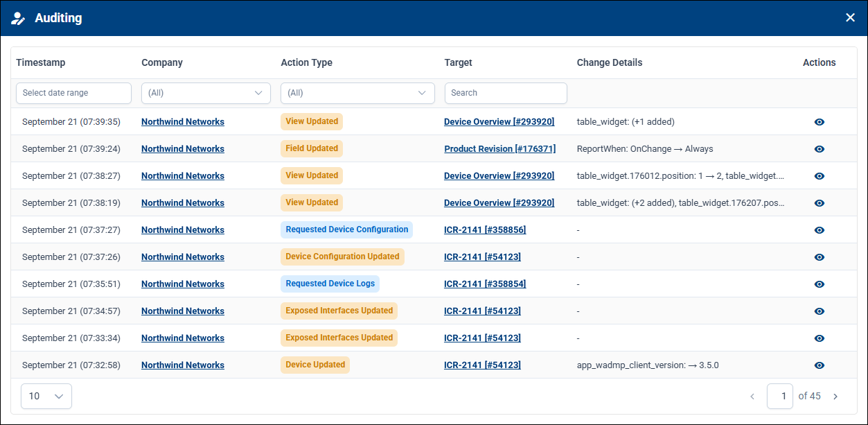Click the Target column header
The image size is (868, 425).
(458, 62)
